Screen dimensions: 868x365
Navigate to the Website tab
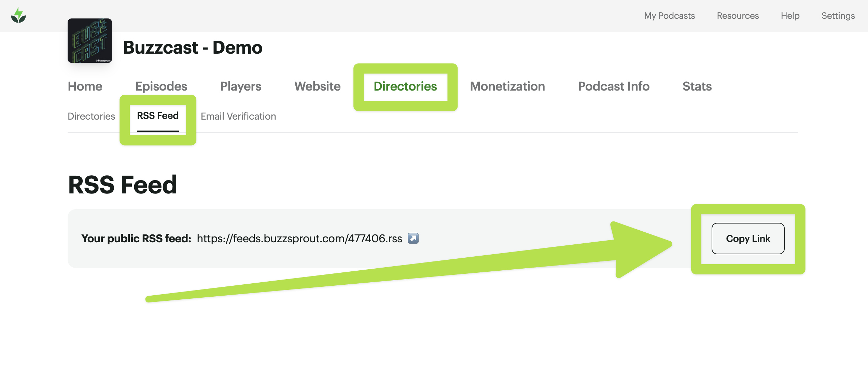[x=317, y=86]
